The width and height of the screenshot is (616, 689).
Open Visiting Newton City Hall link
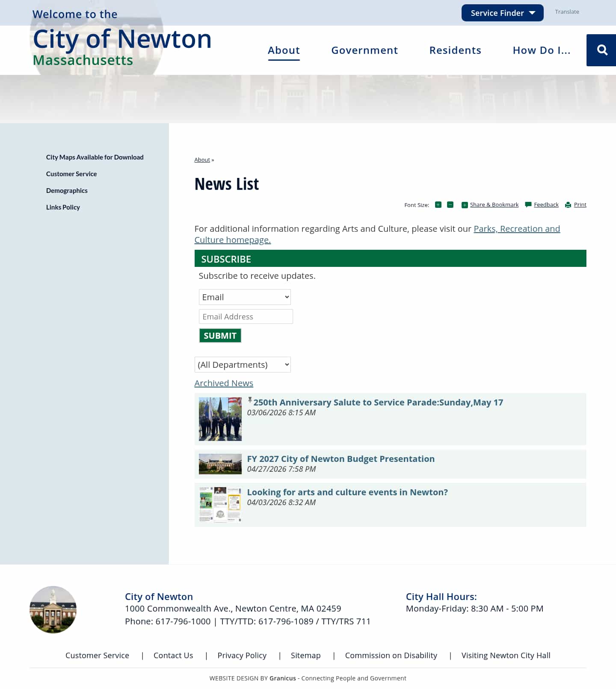[x=506, y=656]
